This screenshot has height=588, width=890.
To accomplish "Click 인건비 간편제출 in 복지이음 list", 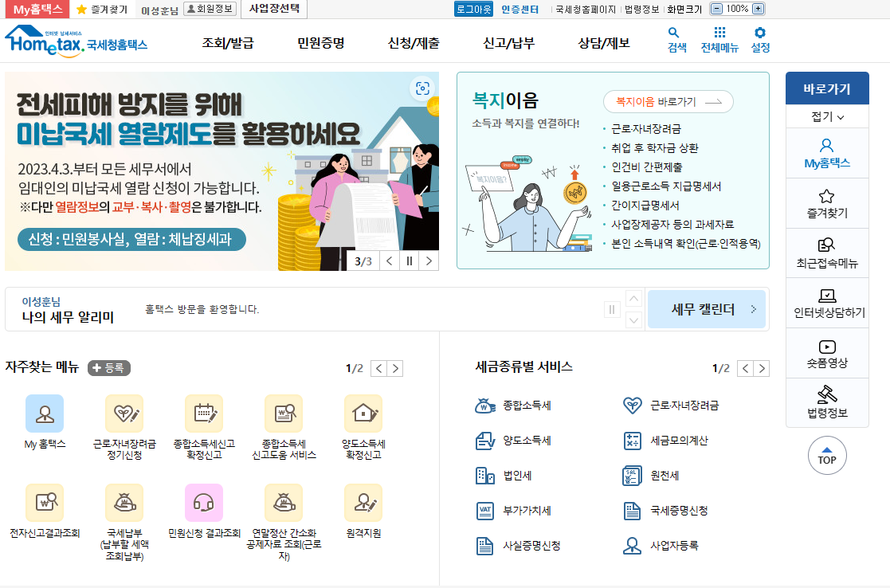I will click(646, 167).
